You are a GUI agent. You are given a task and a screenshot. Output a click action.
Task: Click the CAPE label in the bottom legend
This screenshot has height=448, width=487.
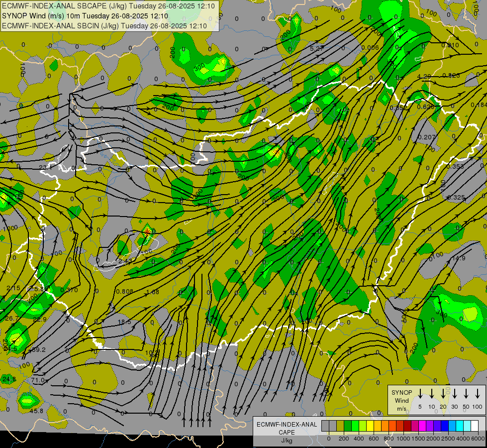[x=287, y=433]
